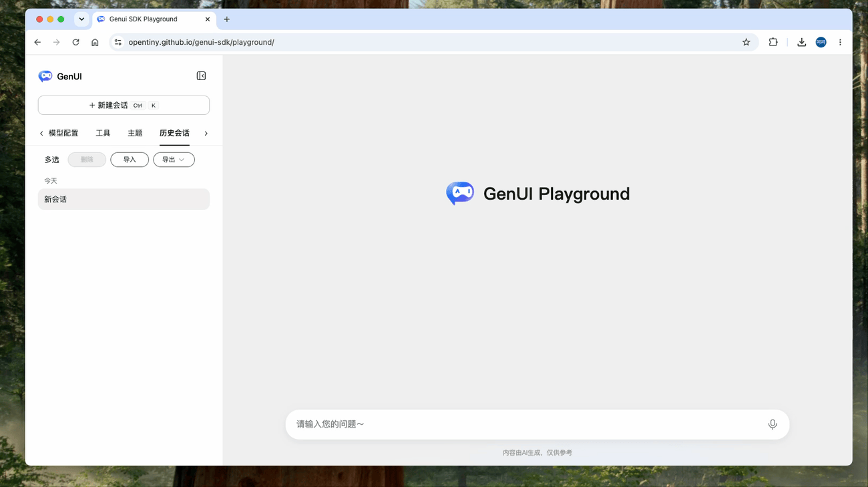Select the Genui SDK Playground browser tab

click(x=154, y=19)
